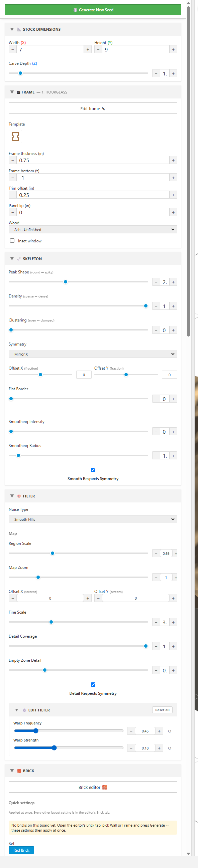198x868 pixels.
Task: Click the Frame thickness input field
Action: tap(93, 160)
